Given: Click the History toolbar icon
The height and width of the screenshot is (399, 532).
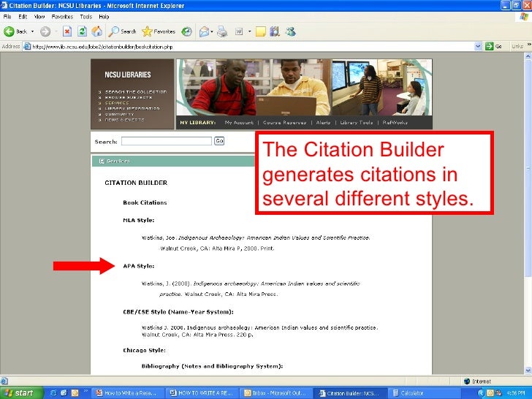Looking at the screenshot, I should pos(187,31).
